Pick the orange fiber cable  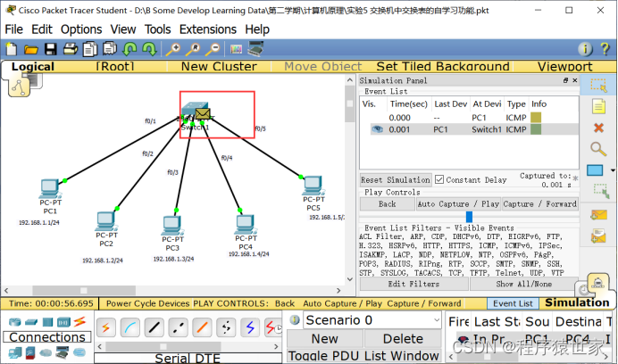(202, 327)
